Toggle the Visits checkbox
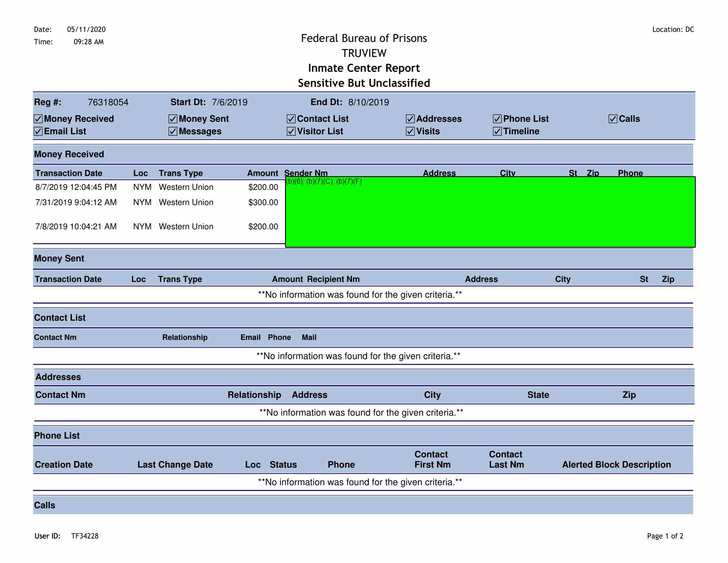This screenshot has width=728, height=563. point(410,131)
